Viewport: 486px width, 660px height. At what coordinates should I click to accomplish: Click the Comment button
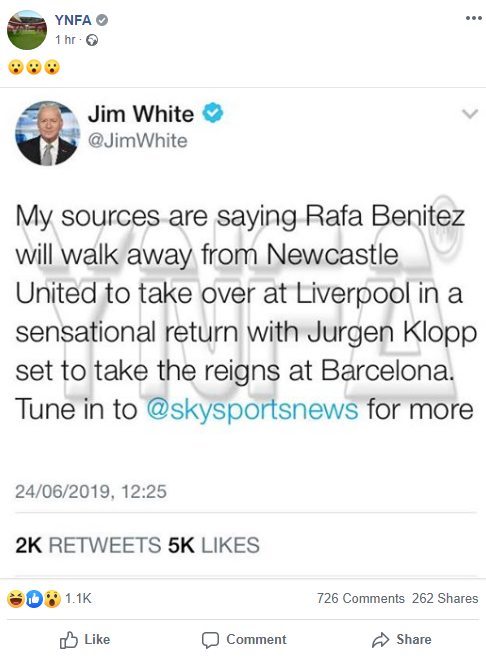(x=244, y=640)
